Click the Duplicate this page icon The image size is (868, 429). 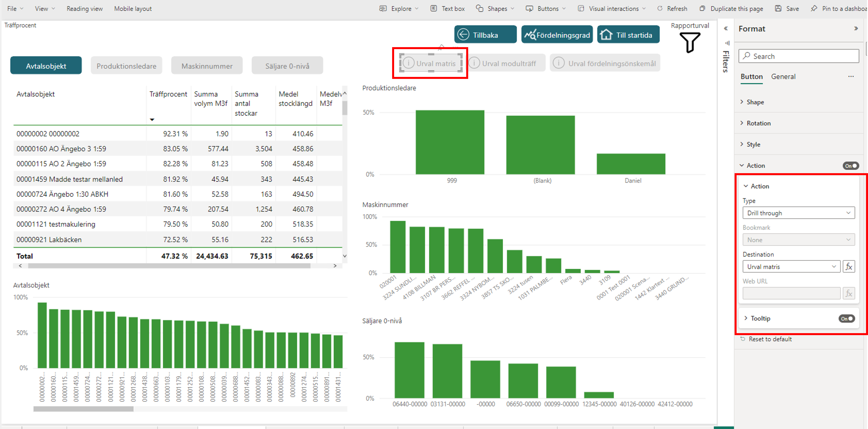click(x=702, y=8)
